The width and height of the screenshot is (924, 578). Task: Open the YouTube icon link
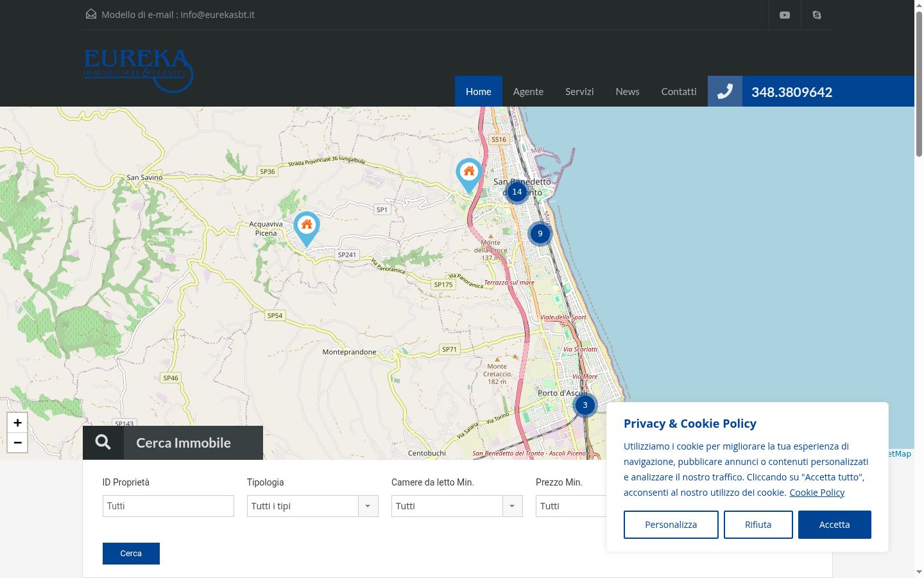pyautogui.click(x=785, y=15)
